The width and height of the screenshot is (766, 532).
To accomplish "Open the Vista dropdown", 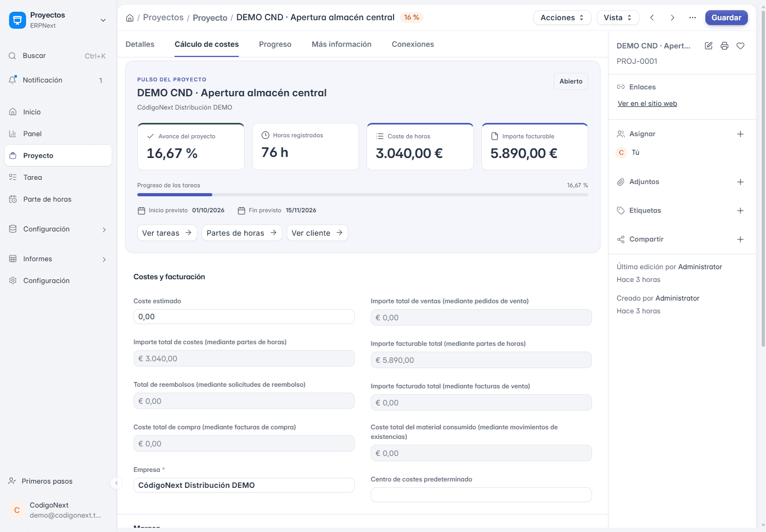I will [x=618, y=18].
